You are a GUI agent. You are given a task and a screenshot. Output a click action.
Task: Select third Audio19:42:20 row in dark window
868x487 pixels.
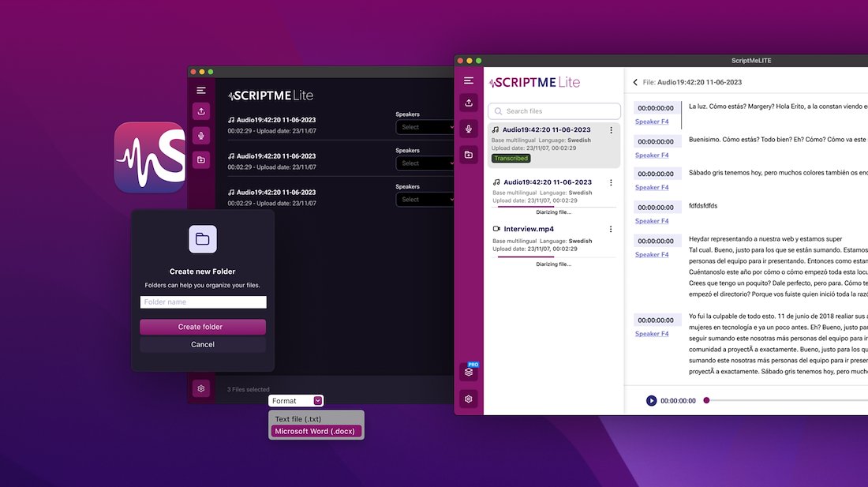click(340, 197)
